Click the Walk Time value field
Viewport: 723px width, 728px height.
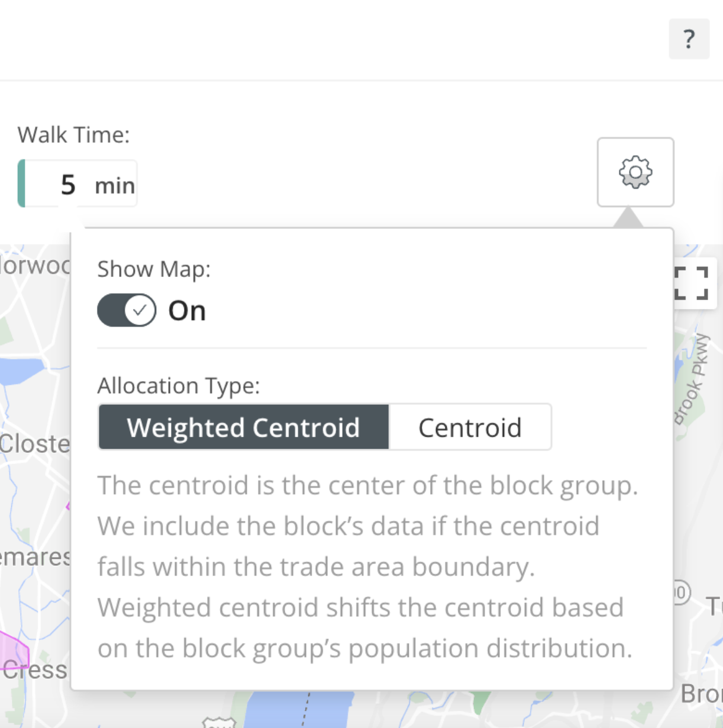tap(67, 185)
